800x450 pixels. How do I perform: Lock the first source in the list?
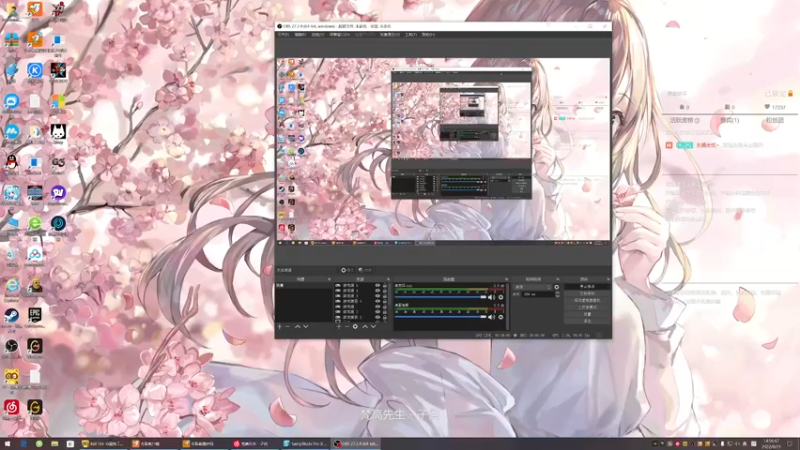click(385, 285)
